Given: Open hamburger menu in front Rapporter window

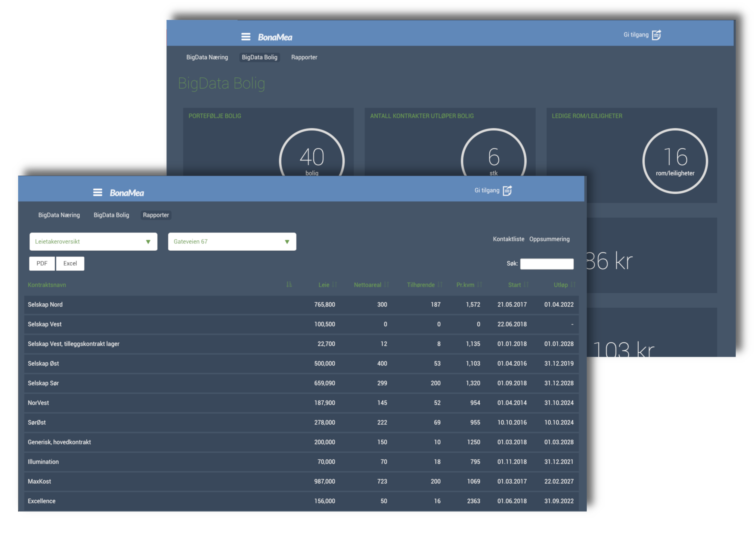Looking at the screenshot, I should pos(98,192).
